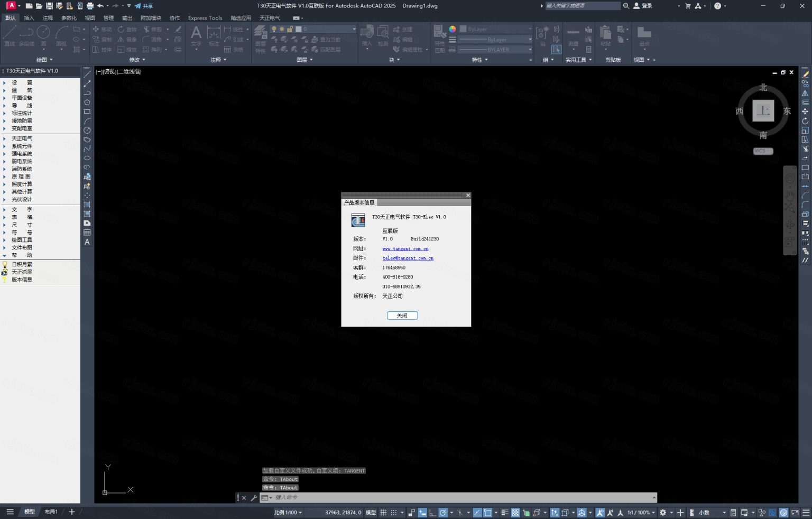Click the 复制 copy tool
The width and height of the screenshot is (812, 519).
pos(102,39)
